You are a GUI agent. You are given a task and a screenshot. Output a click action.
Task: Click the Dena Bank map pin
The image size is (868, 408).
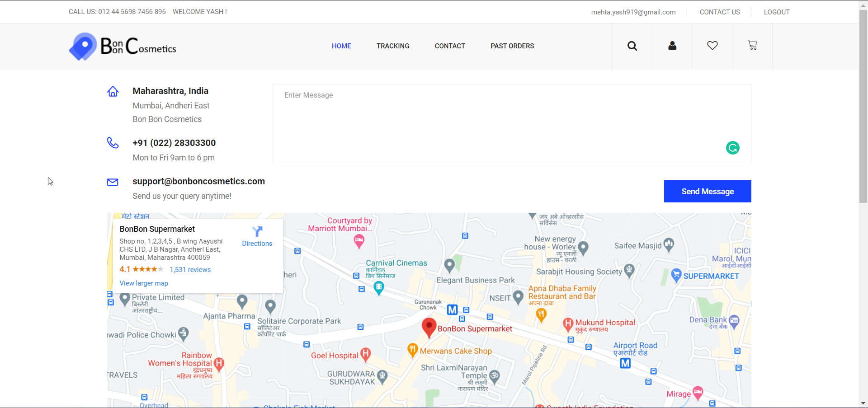(734, 322)
